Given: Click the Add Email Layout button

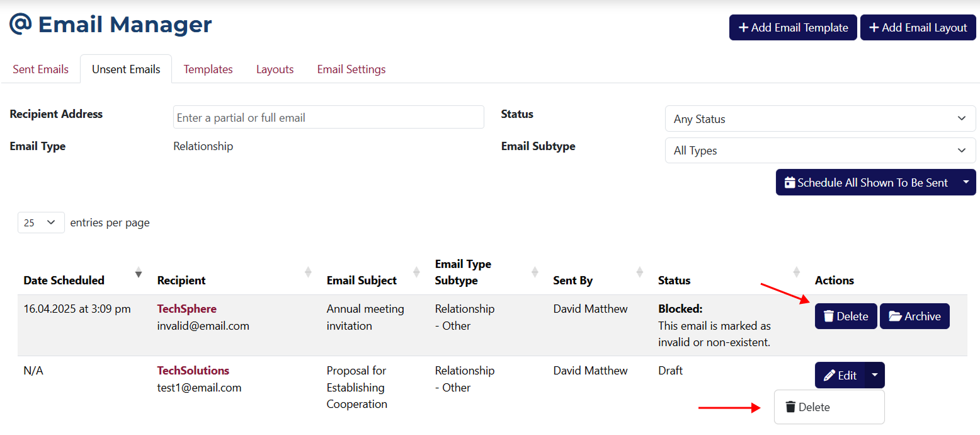Looking at the screenshot, I should tap(918, 28).
